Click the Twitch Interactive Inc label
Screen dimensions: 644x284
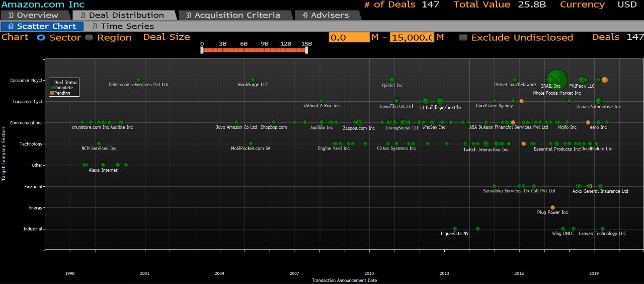tap(486, 150)
